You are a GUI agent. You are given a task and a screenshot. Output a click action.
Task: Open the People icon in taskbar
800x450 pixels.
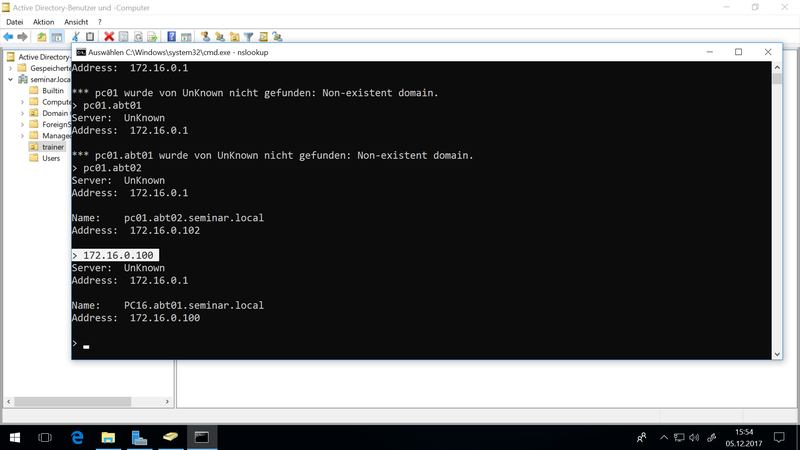point(641,437)
